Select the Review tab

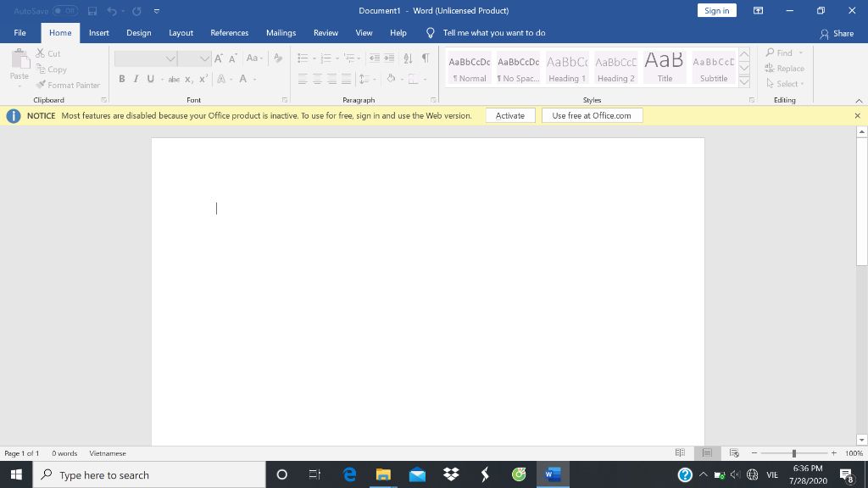click(x=325, y=33)
